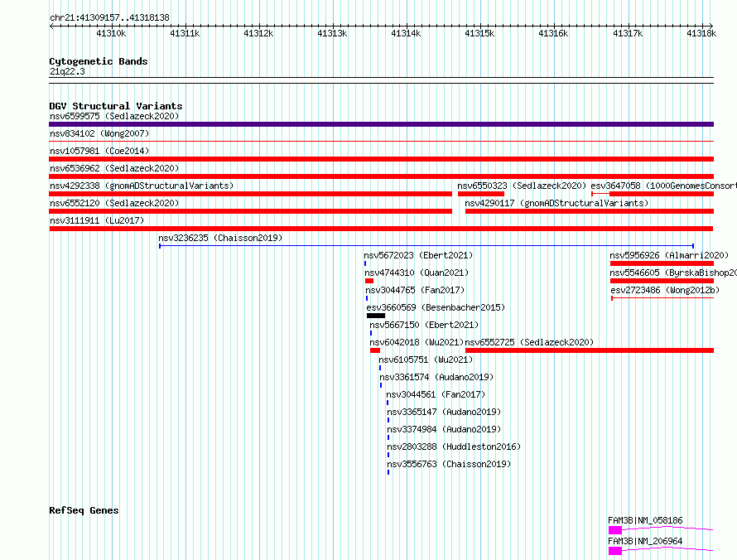Click nsv3361574 (Audano2019) label
The height and width of the screenshot is (560, 737).
pos(436,377)
